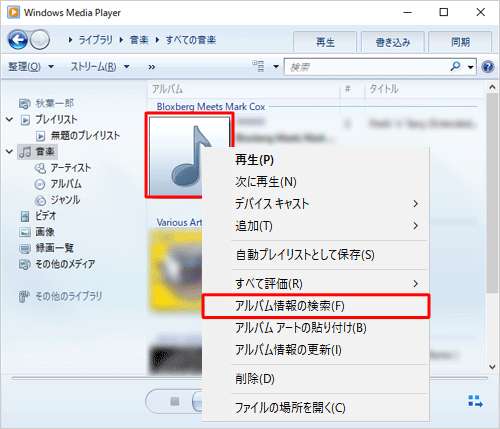Open 無題のプレイリスト in sidebar
500x429 pixels.
85,136
